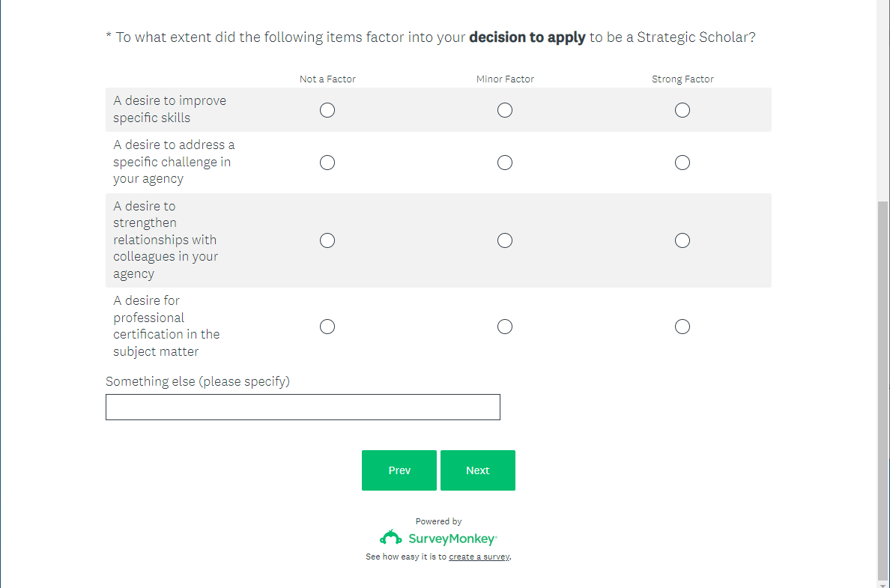Screen dimensions: 890x588
Task: Choose Not a Factor for addressing agency challenge
Action: [x=327, y=163]
